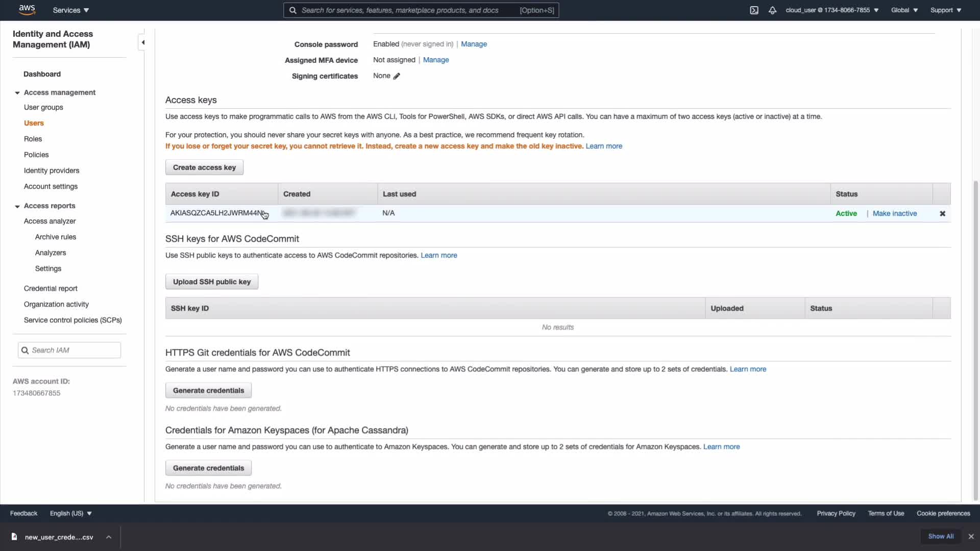The width and height of the screenshot is (980, 551).
Task: Close the downloads bar
Action: click(x=971, y=536)
